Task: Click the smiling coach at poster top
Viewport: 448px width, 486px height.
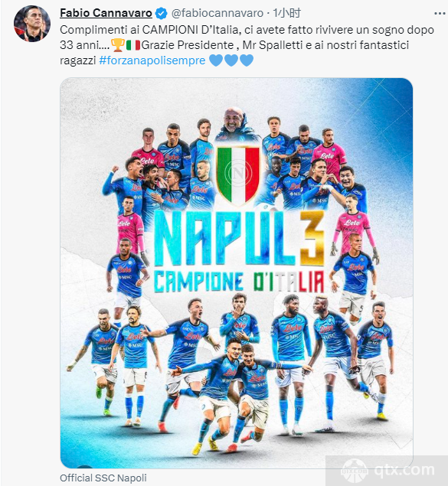Action: pyautogui.click(x=234, y=124)
